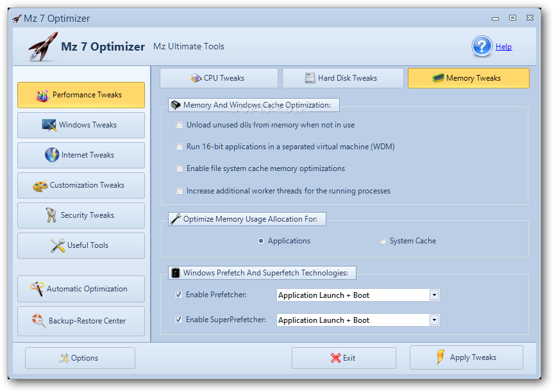Viewport: 554px width, 392px height.
Task: Click the blue question mark Help icon
Action: coord(482,46)
